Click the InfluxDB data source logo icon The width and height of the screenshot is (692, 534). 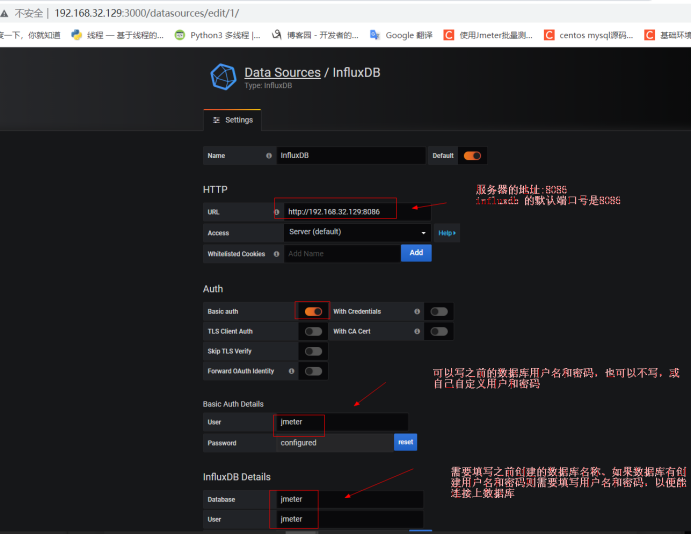point(223,77)
